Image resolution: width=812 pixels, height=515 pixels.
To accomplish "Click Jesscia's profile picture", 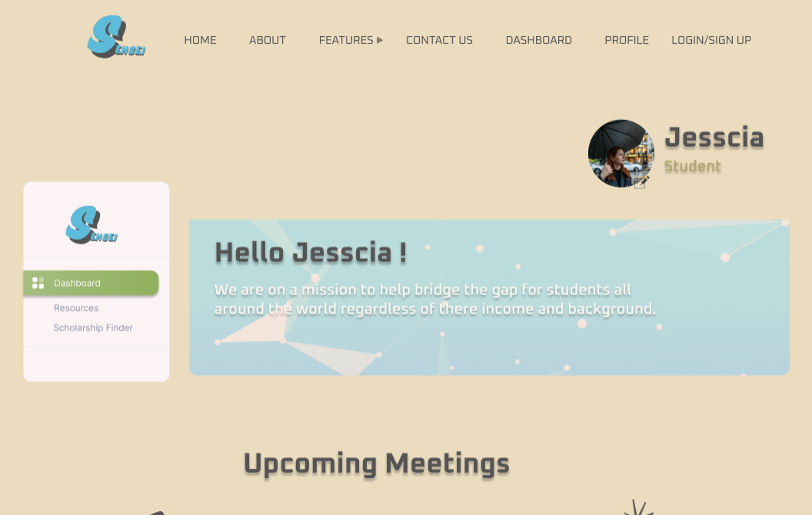I will point(621,154).
